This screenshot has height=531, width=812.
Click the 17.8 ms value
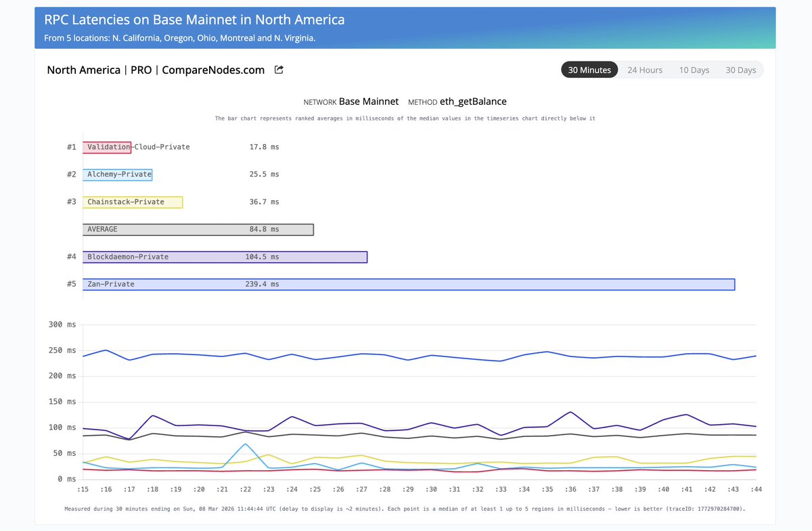(x=264, y=147)
